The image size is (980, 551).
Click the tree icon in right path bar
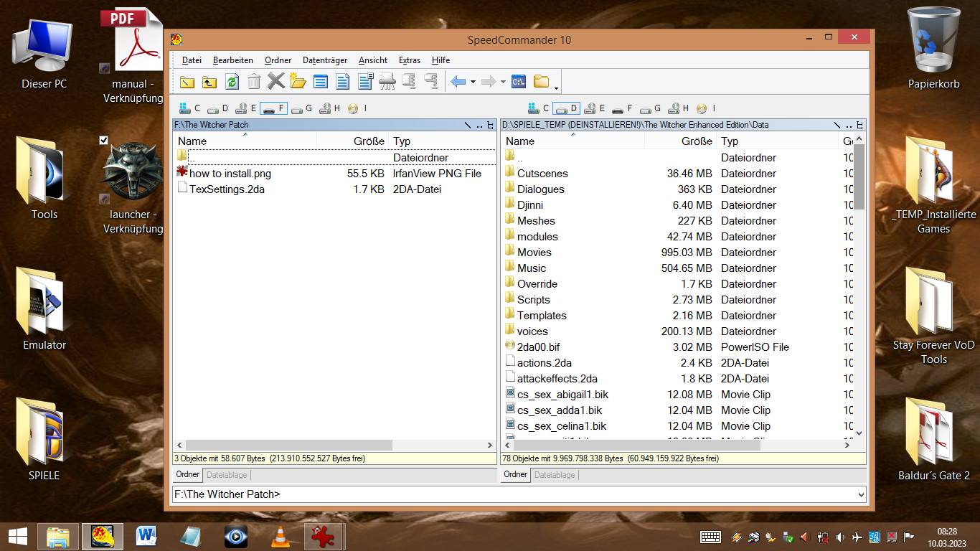click(859, 125)
